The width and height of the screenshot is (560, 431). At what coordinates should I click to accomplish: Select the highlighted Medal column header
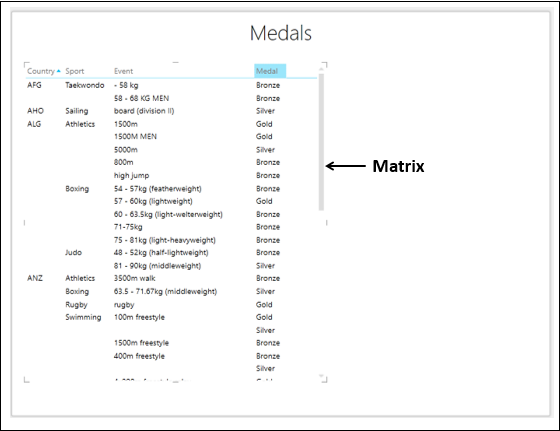click(x=270, y=71)
